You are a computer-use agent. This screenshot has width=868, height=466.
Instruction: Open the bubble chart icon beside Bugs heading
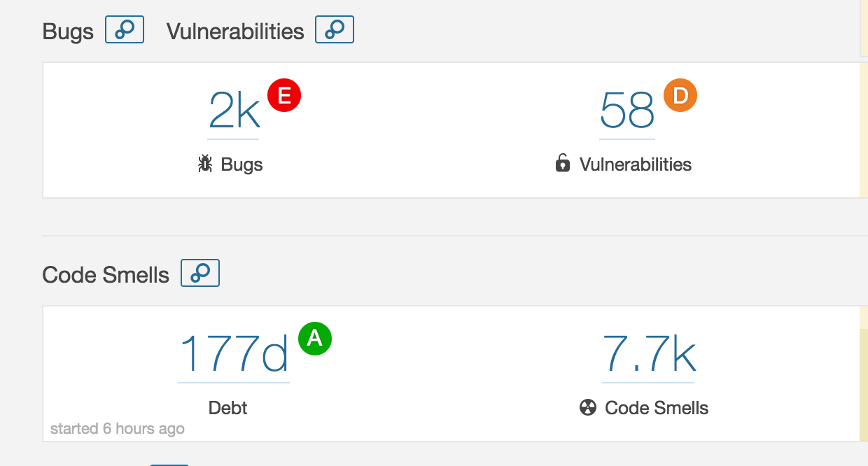click(x=125, y=30)
